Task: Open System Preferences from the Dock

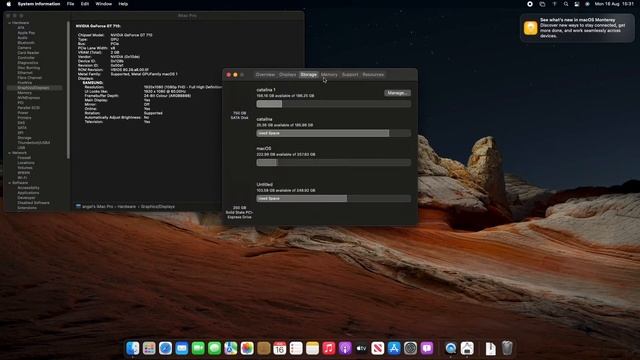Action: [x=410, y=348]
